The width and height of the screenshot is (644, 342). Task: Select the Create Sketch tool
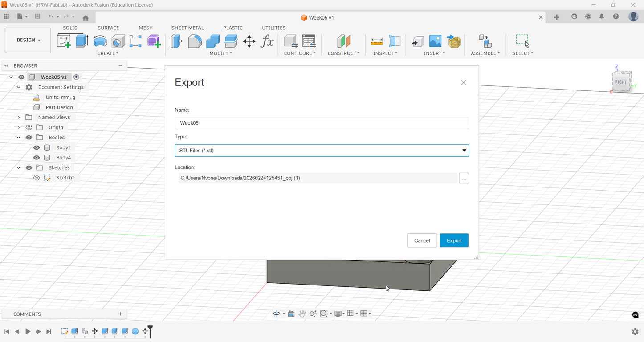click(x=64, y=41)
